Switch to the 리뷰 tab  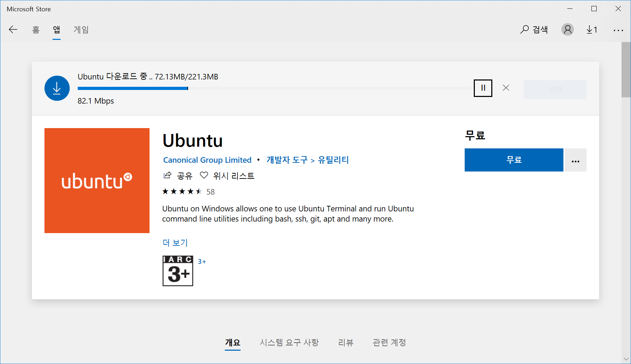click(x=346, y=342)
